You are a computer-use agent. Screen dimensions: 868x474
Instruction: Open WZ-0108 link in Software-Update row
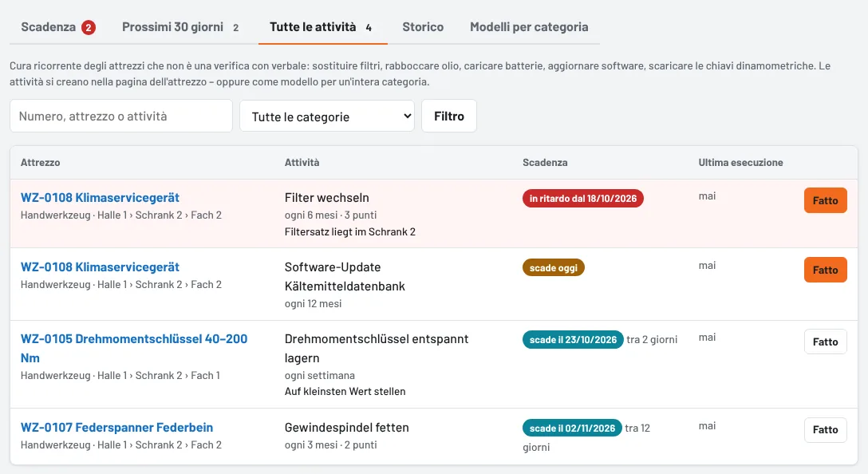click(101, 267)
